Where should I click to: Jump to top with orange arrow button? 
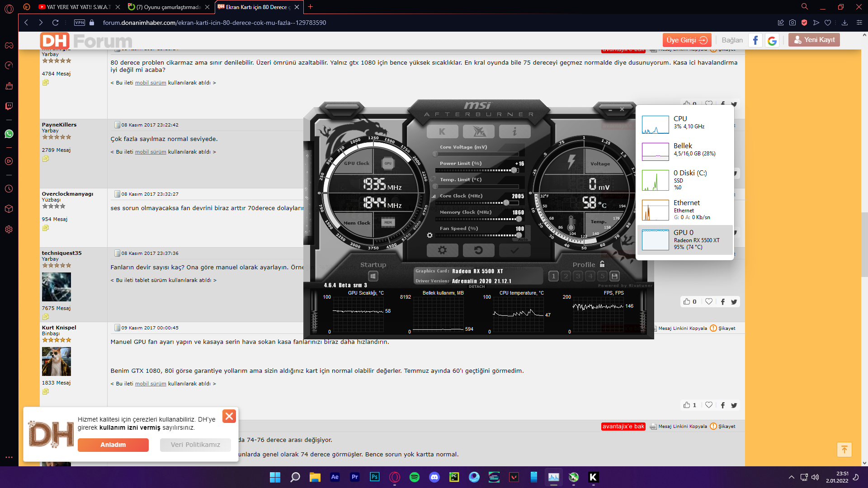(844, 449)
